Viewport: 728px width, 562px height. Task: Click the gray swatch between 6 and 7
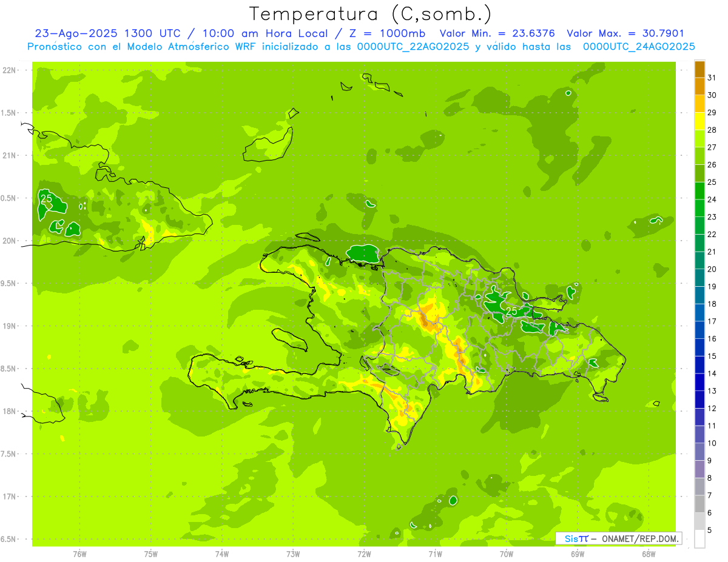(699, 504)
